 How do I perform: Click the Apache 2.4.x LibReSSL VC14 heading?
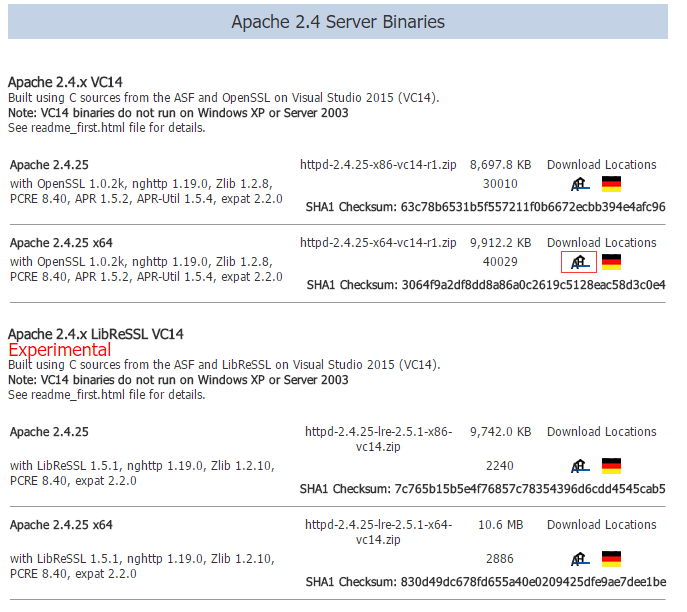point(96,334)
